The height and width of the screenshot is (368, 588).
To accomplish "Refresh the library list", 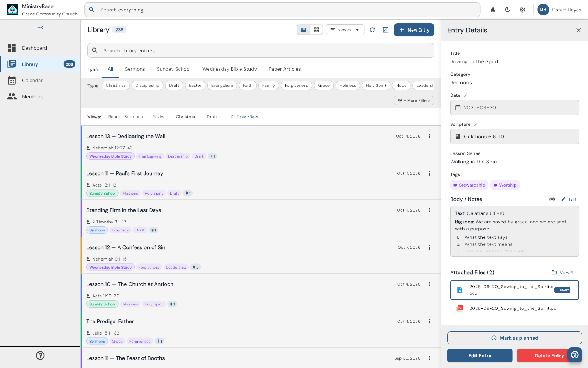I will [372, 30].
